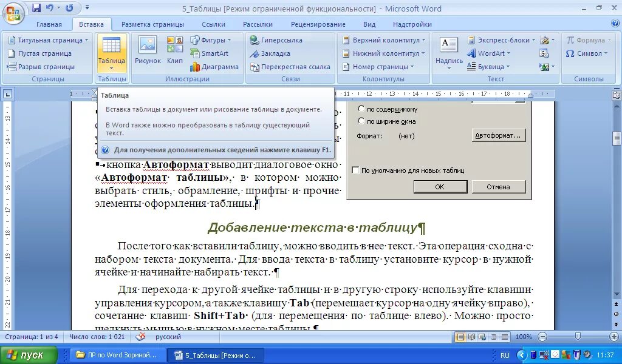Click the 100% zoom level button

[523, 337]
